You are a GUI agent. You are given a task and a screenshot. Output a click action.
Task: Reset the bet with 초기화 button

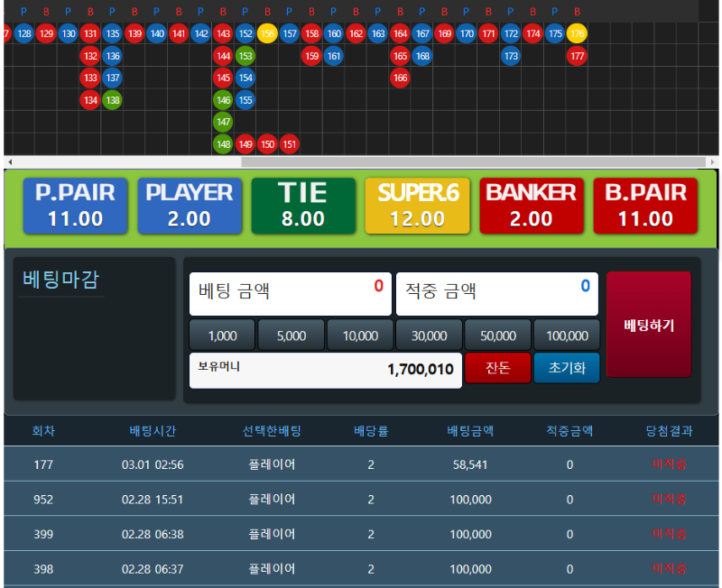(567, 368)
